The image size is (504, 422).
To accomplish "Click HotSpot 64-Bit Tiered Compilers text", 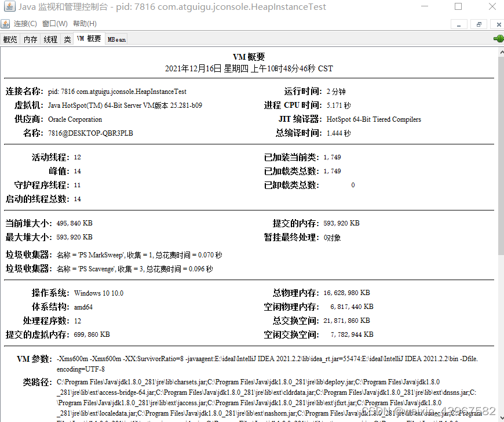I will (x=374, y=119).
